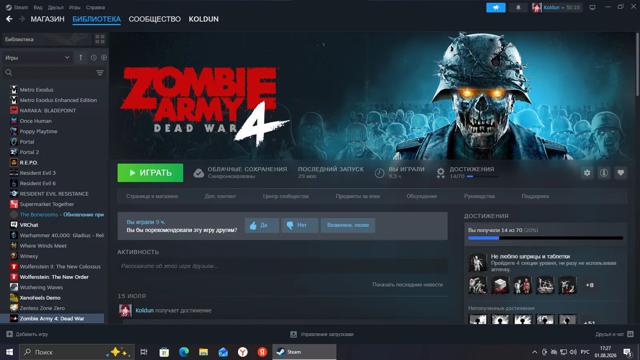
Task: Click the achievements progress bar
Action: point(545,238)
